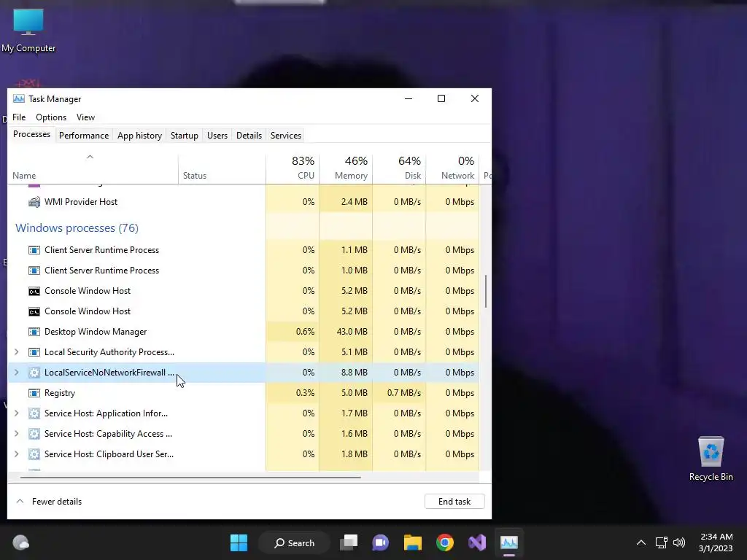Click LocalServiceNoNetworkFirewall gear icon
Image resolution: width=747 pixels, height=560 pixels.
click(34, 373)
